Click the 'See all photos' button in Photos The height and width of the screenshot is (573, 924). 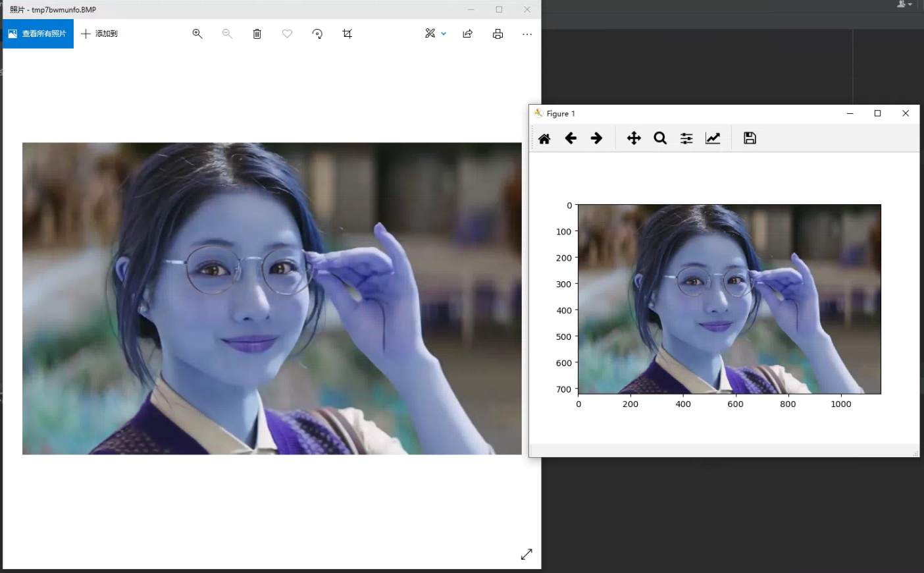click(x=38, y=34)
